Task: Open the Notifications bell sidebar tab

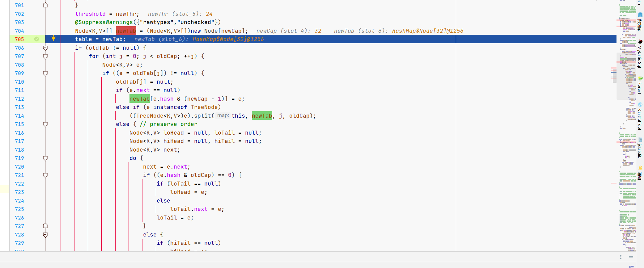Action: 640,173
